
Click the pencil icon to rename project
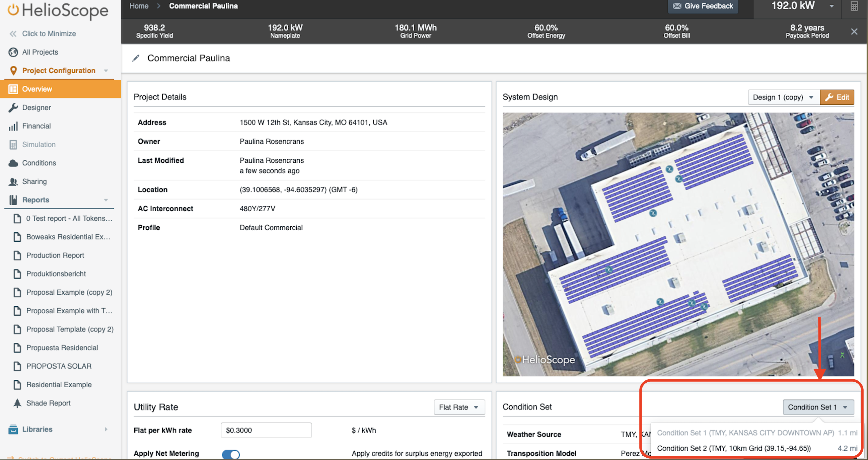point(136,58)
